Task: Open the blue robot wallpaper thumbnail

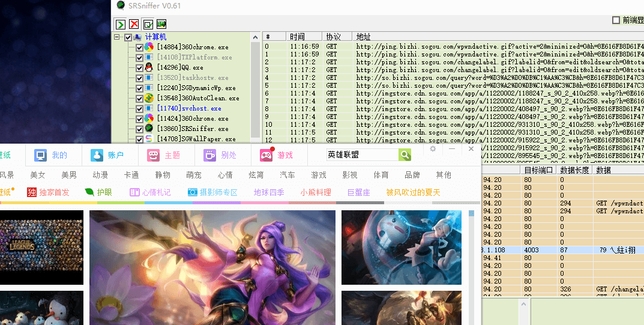Action: [x=402, y=248]
